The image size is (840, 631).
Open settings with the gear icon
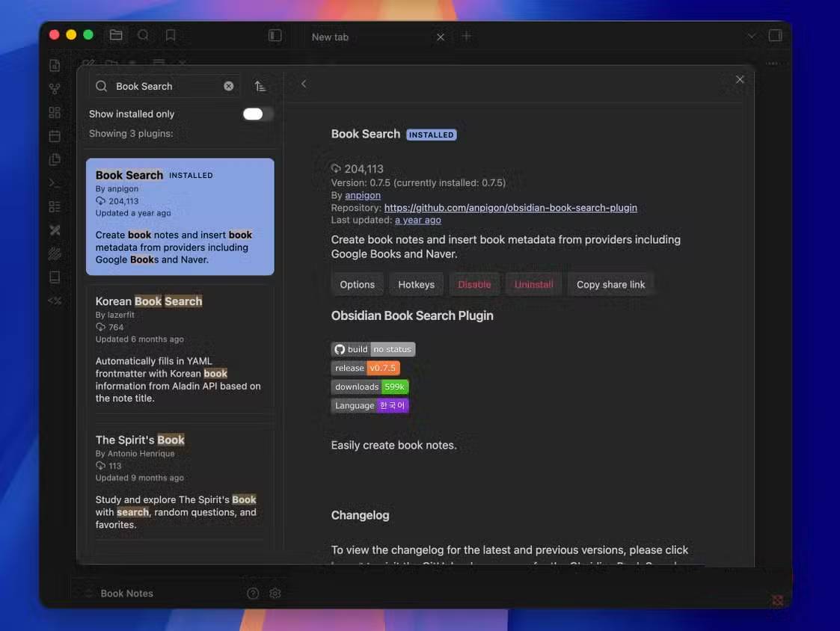(275, 593)
